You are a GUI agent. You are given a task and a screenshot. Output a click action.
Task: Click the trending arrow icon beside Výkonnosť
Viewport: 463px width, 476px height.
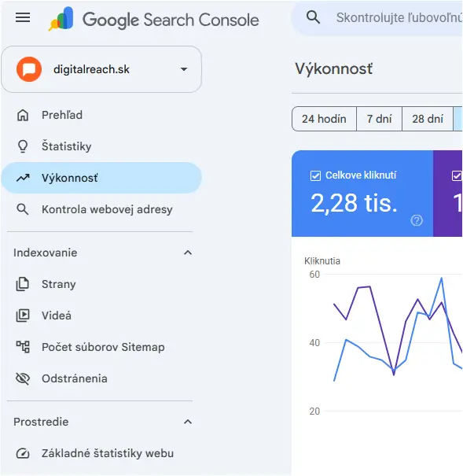23,178
